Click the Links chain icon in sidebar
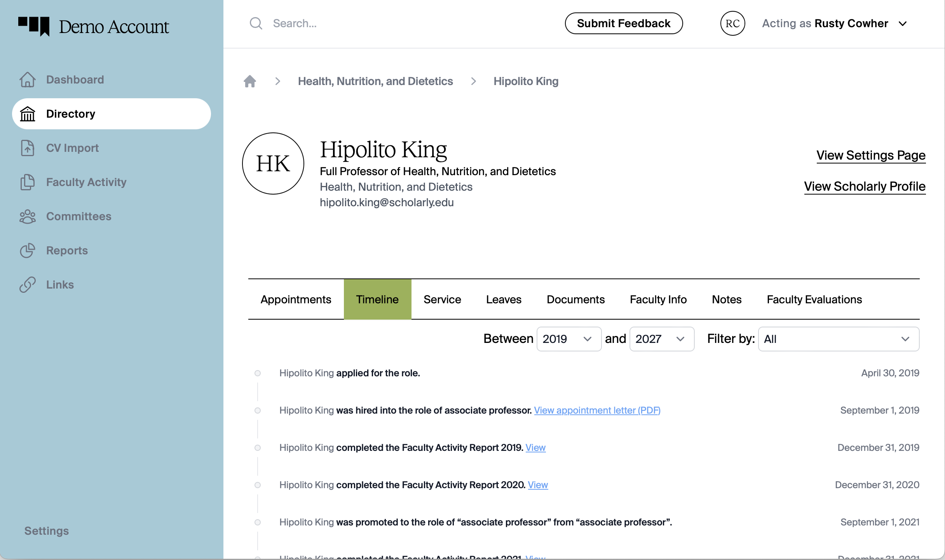 (27, 285)
